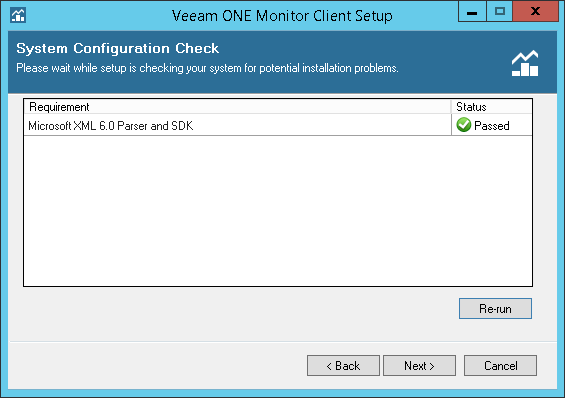Click the column divider between Requirement and Status
Viewport: 565px width, 398px height.
[x=451, y=107]
